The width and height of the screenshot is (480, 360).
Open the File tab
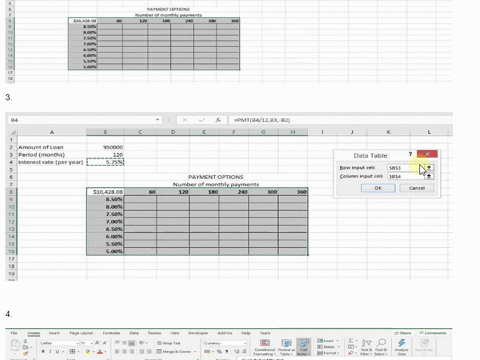(x=14, y=333)
